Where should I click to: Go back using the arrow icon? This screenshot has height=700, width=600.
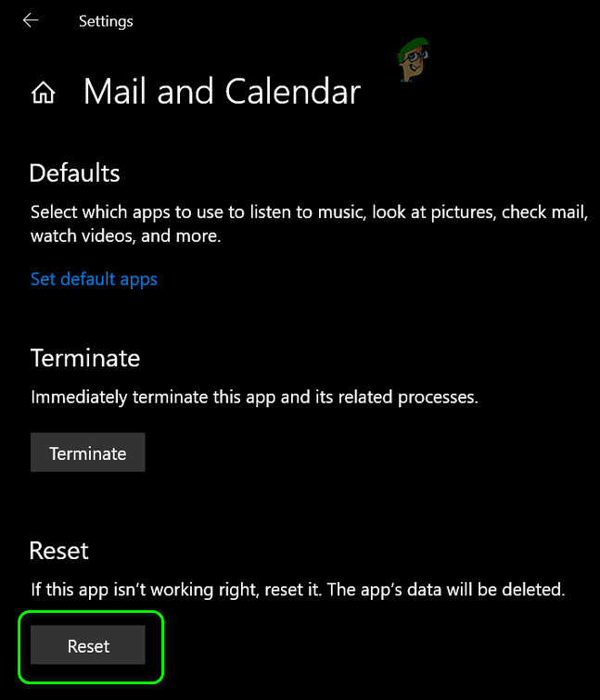coord(31,20)
